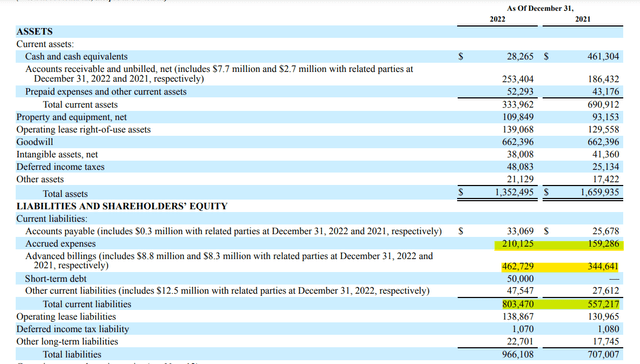This screenshot has height=364, width=640.
Task: Select the 2022 total assets value 1,352,495
Action: pos(514,192)
